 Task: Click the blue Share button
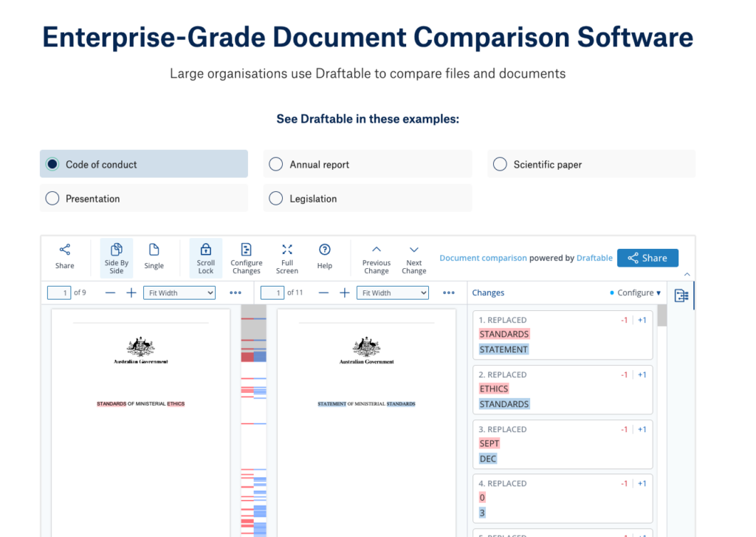coord(647,258)
